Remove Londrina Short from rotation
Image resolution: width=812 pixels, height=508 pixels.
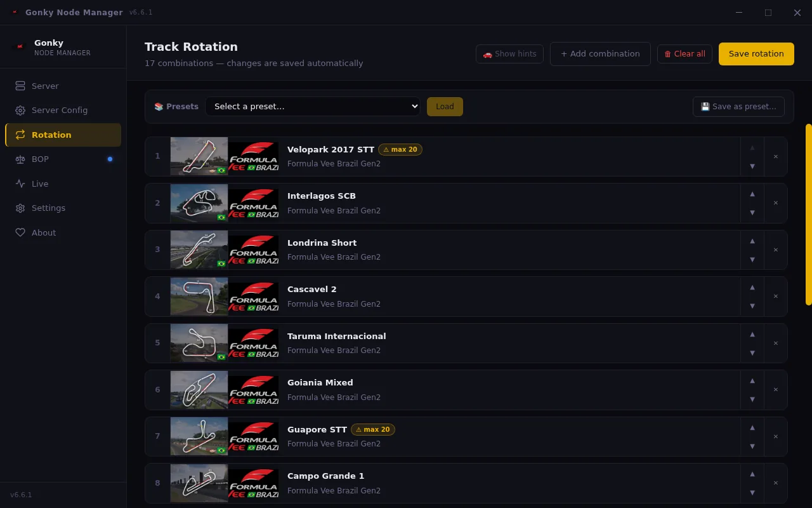(x=775, y=250)
